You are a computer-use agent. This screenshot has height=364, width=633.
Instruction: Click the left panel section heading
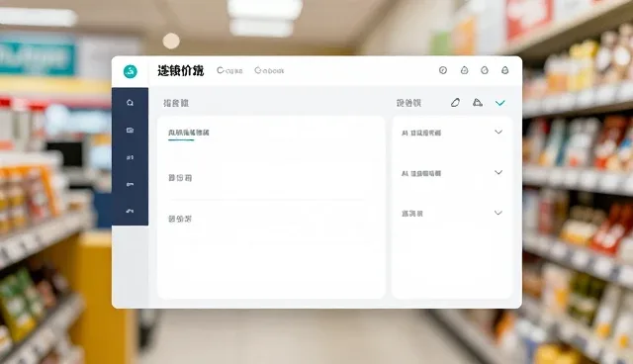176,103
